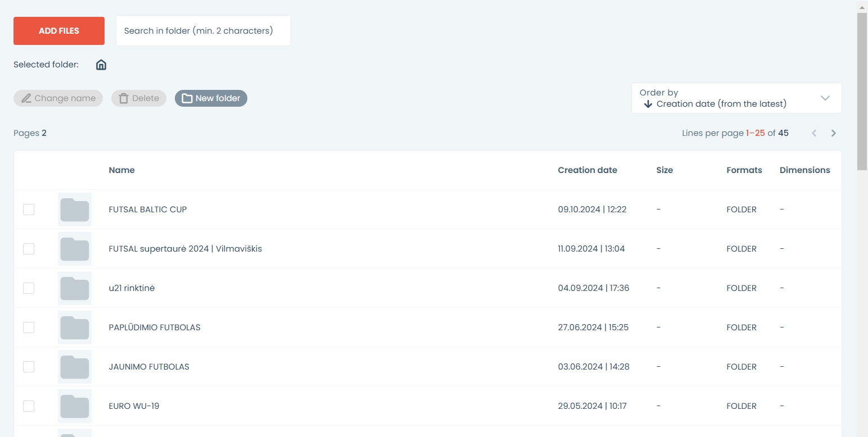Screen dimensions: 868x437
Task: Click the Delete button
Action: click(x=139, y=98)
